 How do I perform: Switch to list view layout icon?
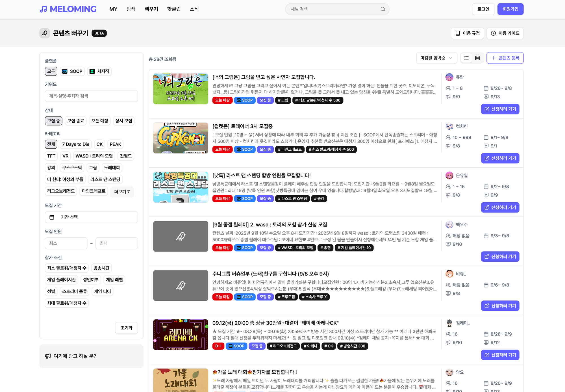pos(466,58)
